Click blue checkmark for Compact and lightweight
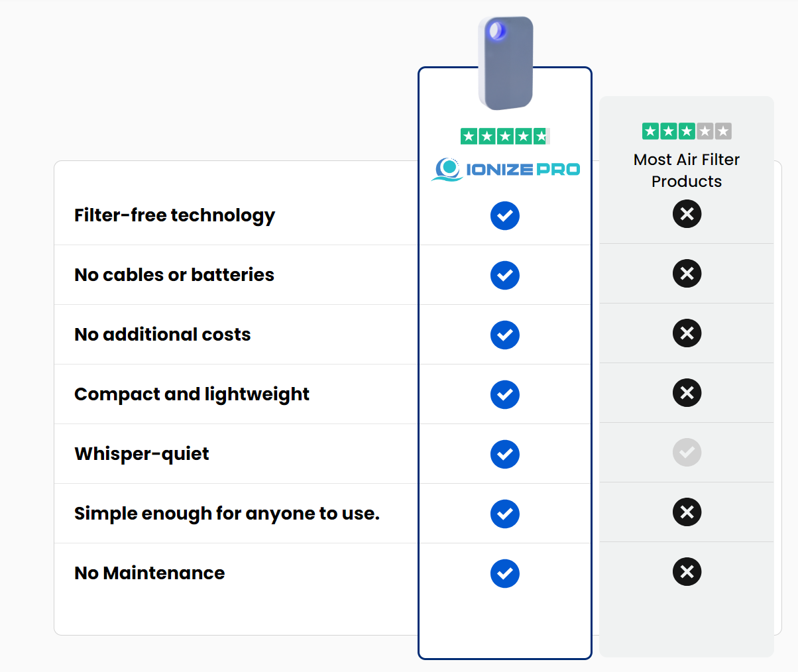The height and width of the screenshot is (672, 798). pyautogui.click(x=505, y=395)
